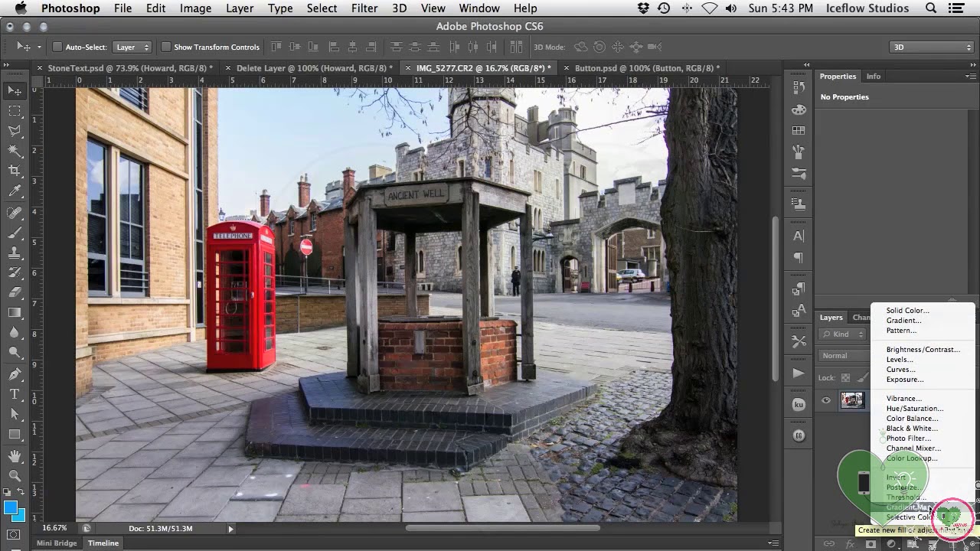Open the File menu

click(x=122, y=8)
